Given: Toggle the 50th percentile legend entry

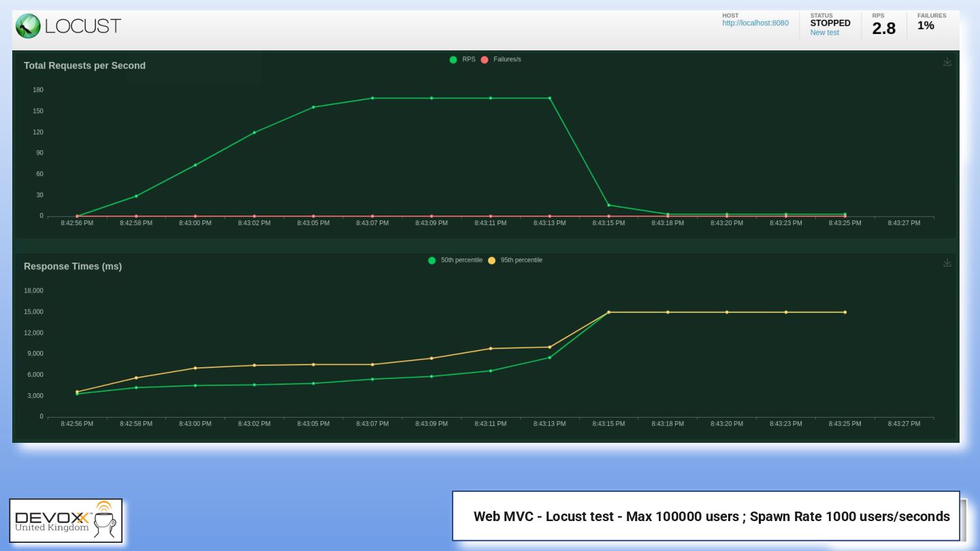Looking at the screenshot, I should click(455, 261).
